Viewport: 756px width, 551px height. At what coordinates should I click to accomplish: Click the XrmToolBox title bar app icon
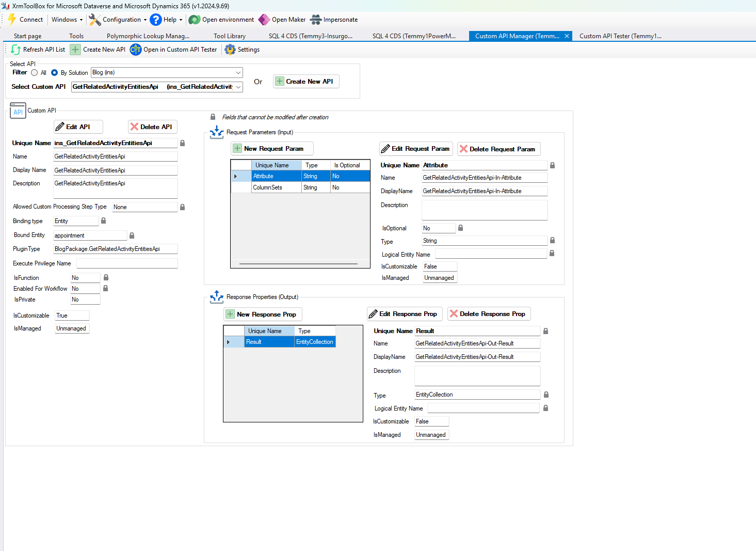pos(6,6)
